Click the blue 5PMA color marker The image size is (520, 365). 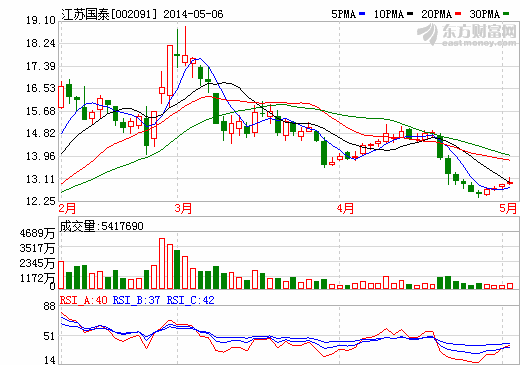point(362,14)
